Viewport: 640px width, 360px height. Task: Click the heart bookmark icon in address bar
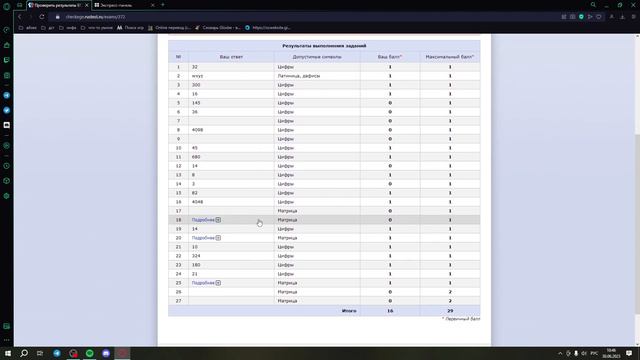(x=599, y=17)
